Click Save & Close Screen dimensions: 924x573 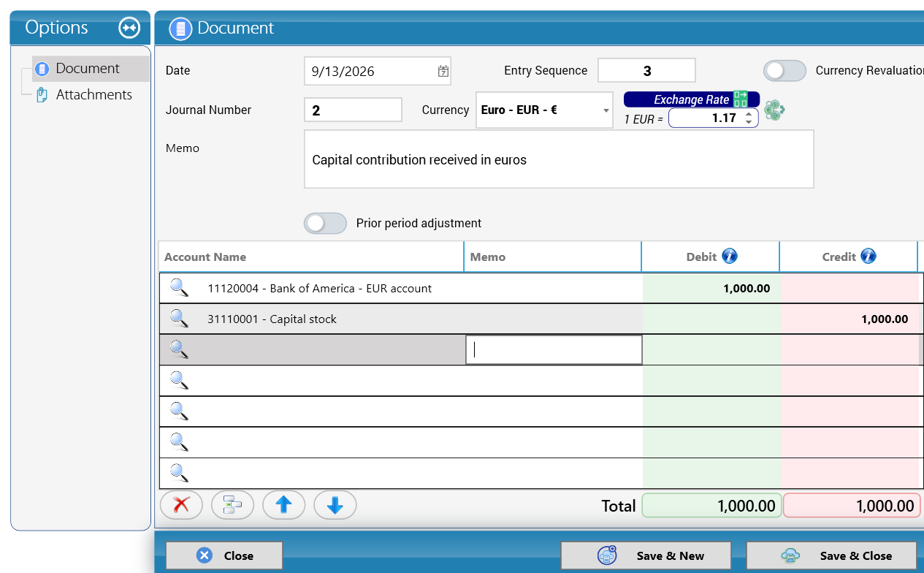pyautogui.click(x=831, y=555)
